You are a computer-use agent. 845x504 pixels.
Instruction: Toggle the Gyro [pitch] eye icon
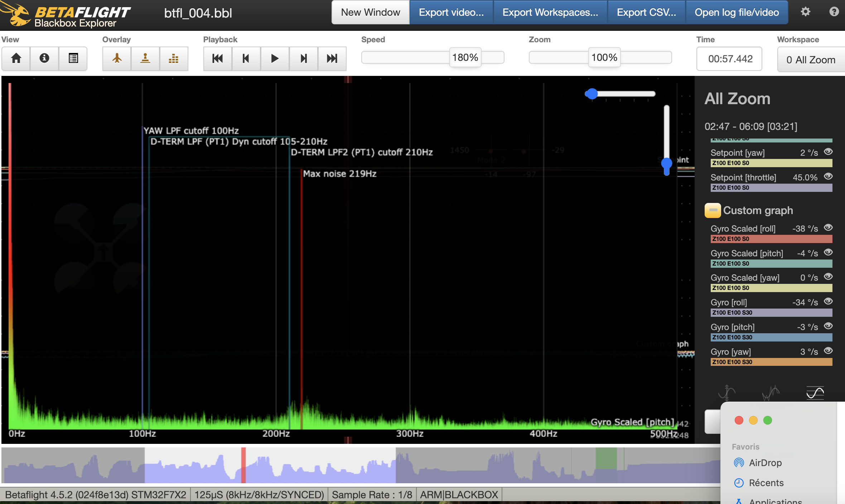point(828,326)
